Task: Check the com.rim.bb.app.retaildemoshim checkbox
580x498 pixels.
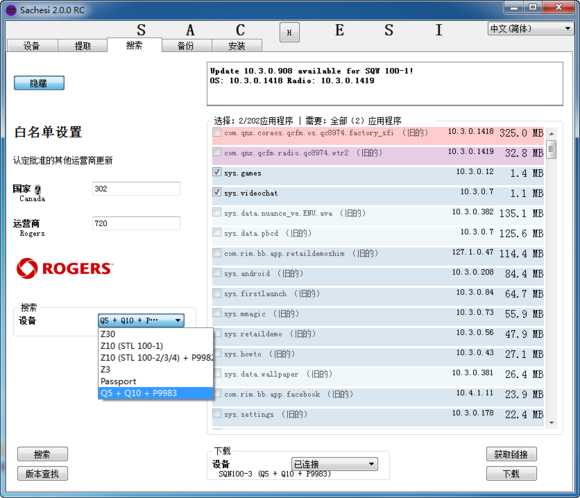Action: (217, 253)
